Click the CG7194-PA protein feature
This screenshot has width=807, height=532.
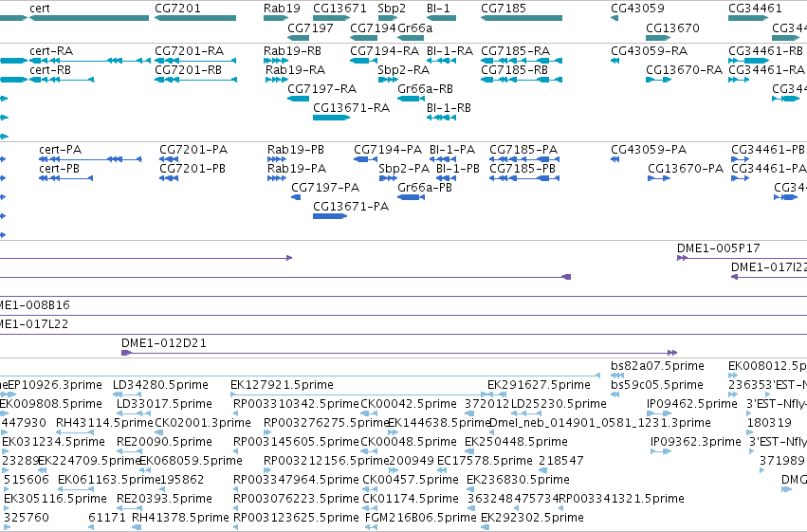(365, 159)
